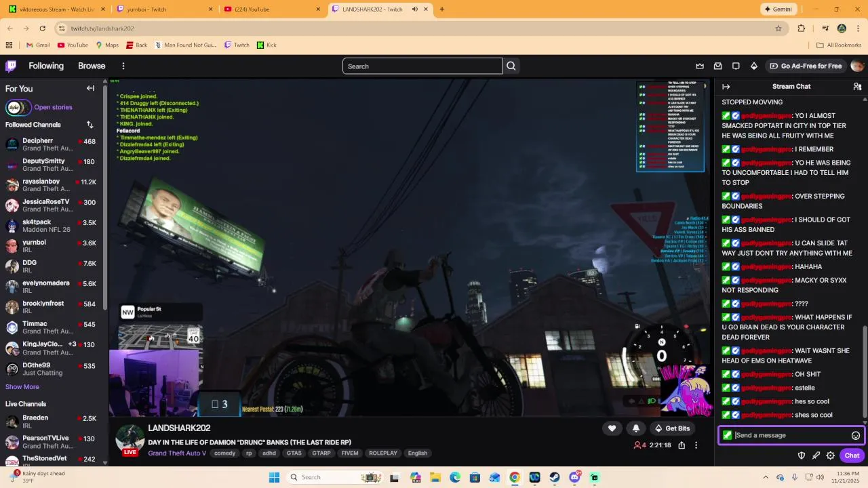868x488 pixels.
Task: Open a new browser tab
Action: point(442,9)
